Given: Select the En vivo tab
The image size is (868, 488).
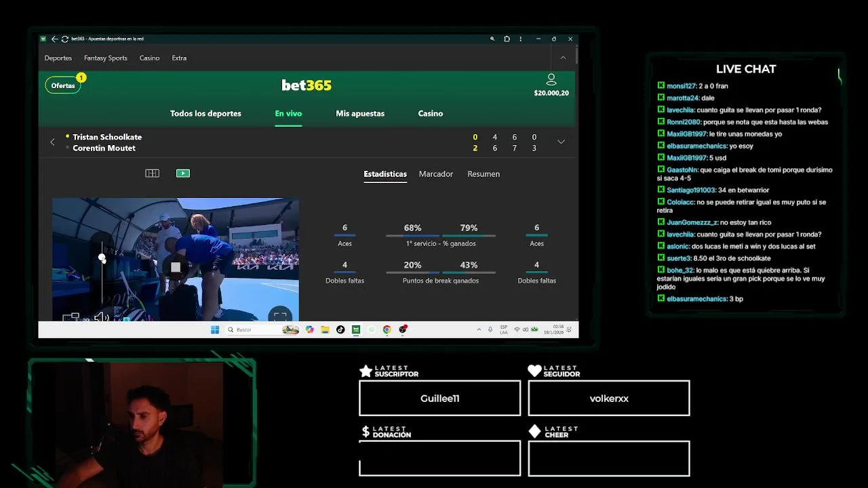Looking at the screenshot, I should (x=288, y=113).
